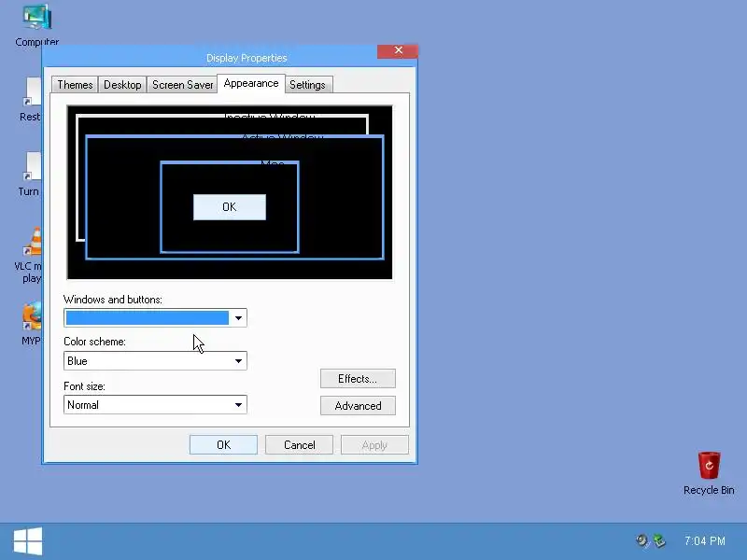The width and height of the screenshot is (747, 560).
Task: Select the Appearance tab
Action: pyautogui.click(x=251, y=83)
